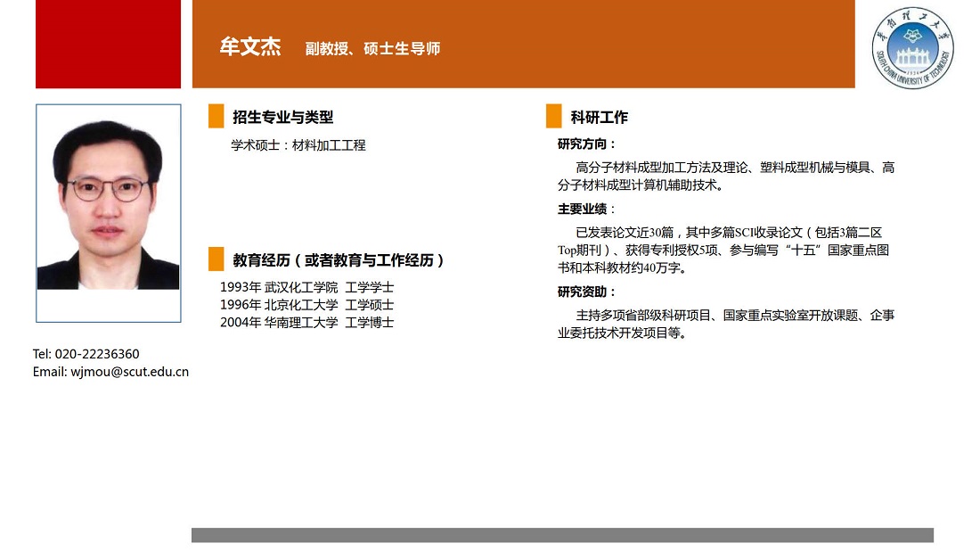Select the name 牟文杰 in the header
The image size is (980, 551).
pyautogui.click(x=249, y=47)
